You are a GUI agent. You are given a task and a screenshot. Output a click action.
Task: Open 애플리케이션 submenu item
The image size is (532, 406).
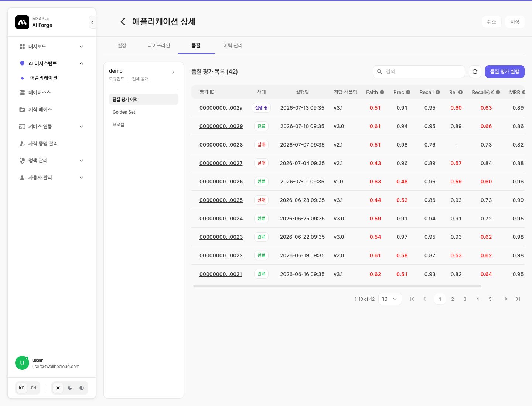coord(44,78)
